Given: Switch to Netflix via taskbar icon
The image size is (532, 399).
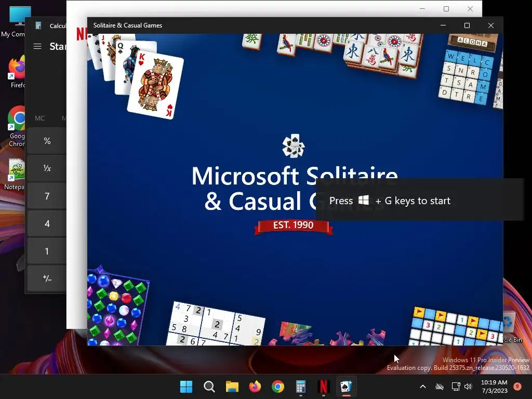Looking at the screenshot, I should (x=323, y=387).
